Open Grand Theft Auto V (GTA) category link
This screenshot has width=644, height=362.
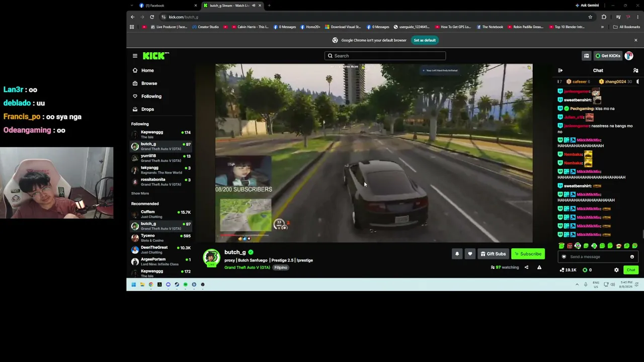[x=247, y=267]
